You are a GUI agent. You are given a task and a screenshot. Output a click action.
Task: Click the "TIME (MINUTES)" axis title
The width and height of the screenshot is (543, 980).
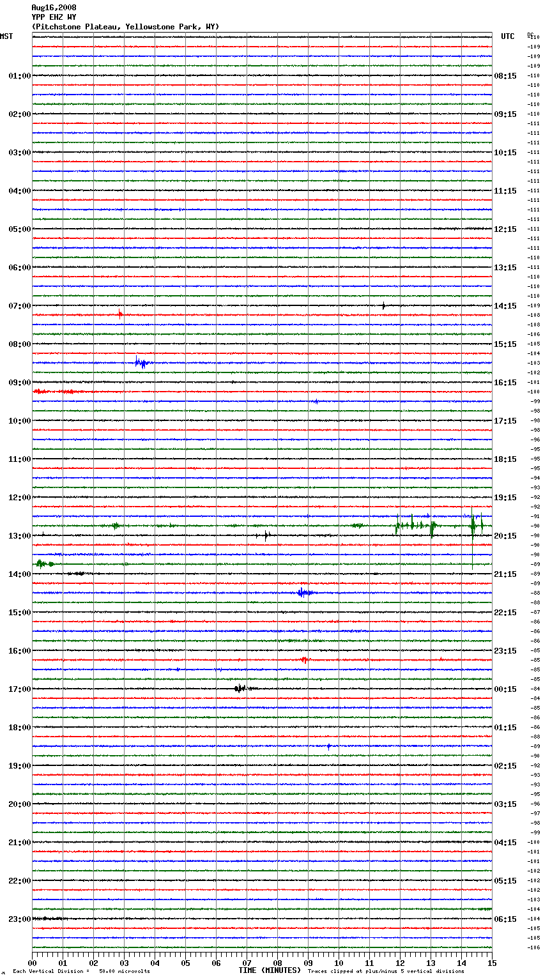(270, 970)
